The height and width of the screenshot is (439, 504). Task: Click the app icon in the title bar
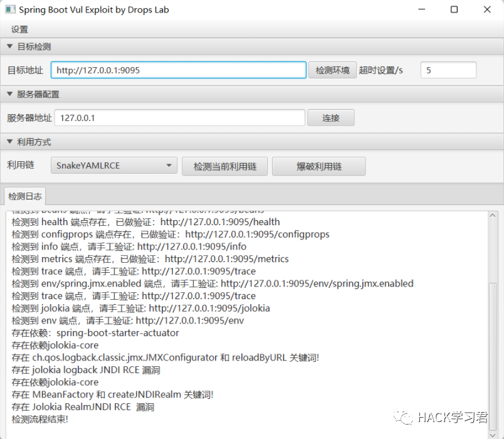[x=10, y=9]
